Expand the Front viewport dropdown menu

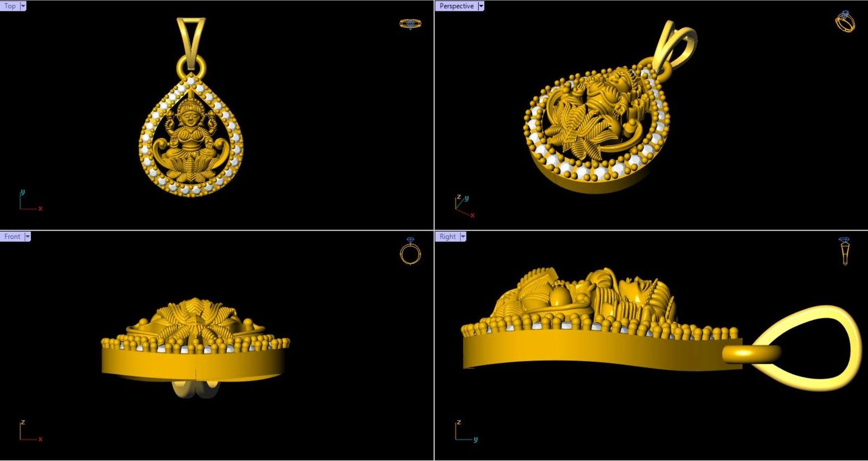pyautogui.click(x=28, y=236)
